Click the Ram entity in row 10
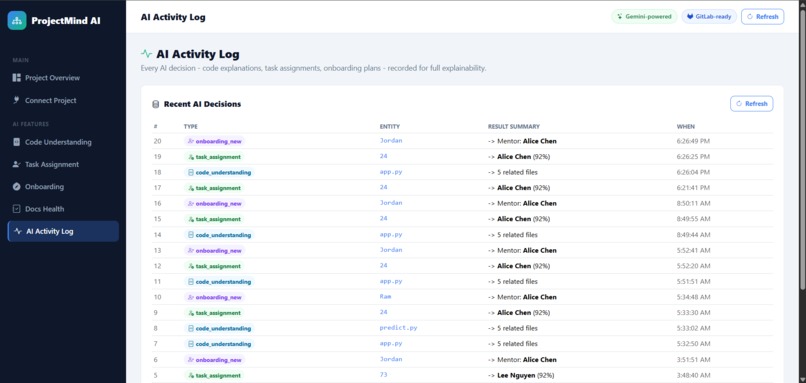The width and height of the screenshot is (806, 383). [386, 297]
